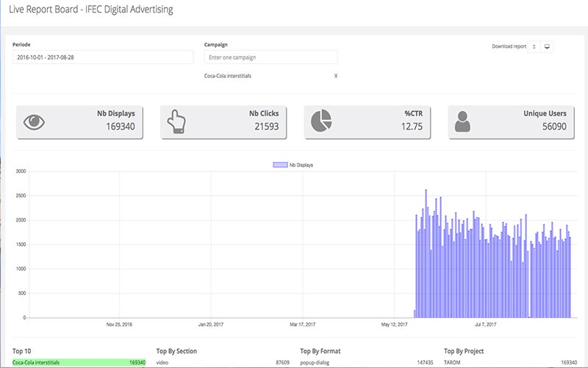Click the %CTR value 12.75
588x368 pixels.
412,127
